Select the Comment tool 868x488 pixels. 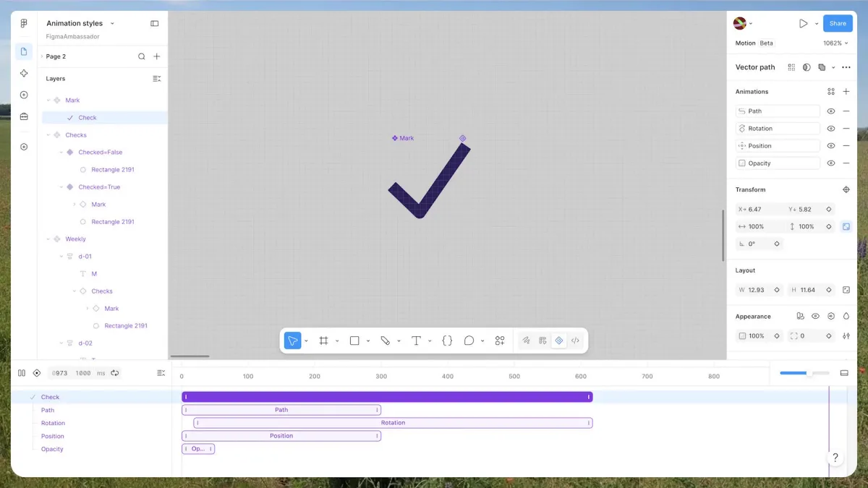point(469,341)
